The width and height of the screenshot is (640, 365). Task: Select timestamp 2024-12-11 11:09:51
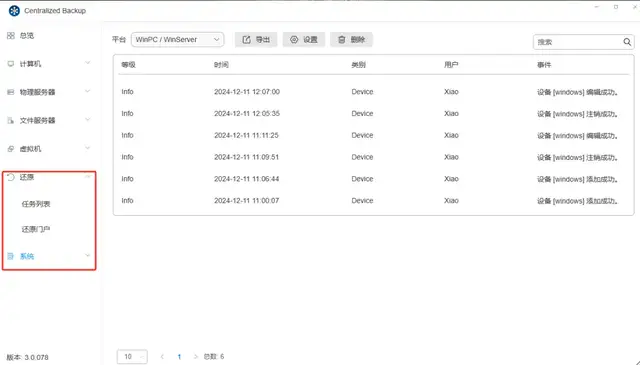point(247,157)
